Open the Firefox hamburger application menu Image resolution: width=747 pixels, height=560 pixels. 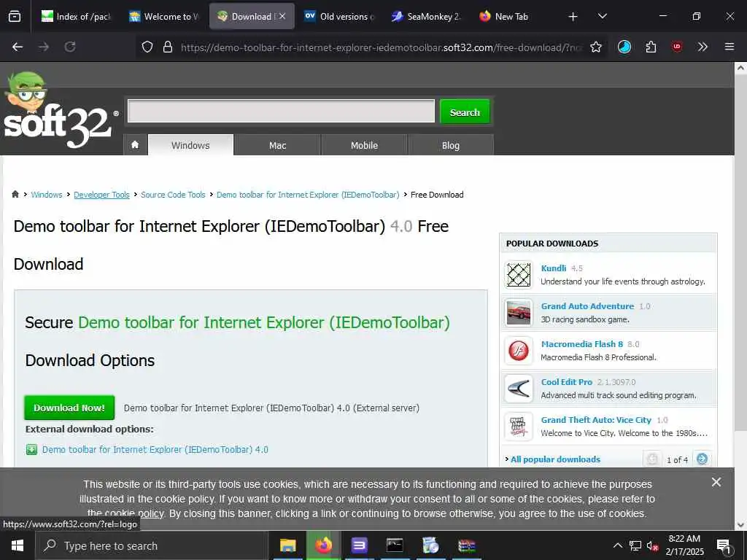tap(729, 47)
